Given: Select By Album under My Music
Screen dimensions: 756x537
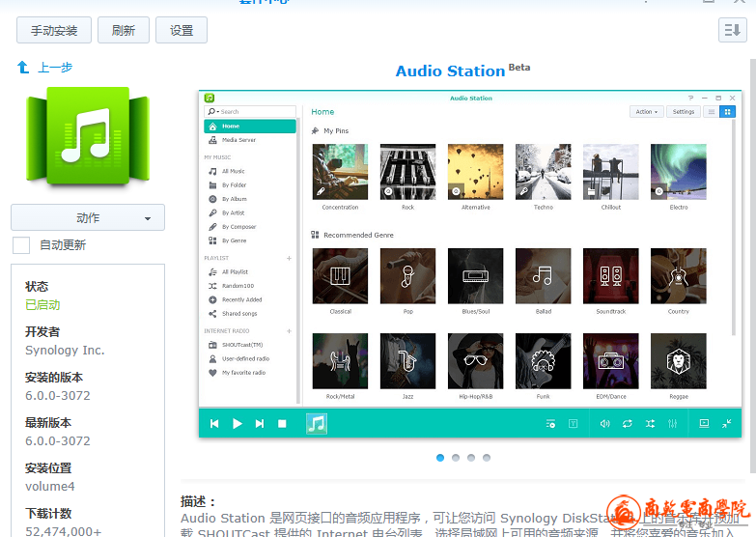Looking at the screenshot, I should (234, 199).
